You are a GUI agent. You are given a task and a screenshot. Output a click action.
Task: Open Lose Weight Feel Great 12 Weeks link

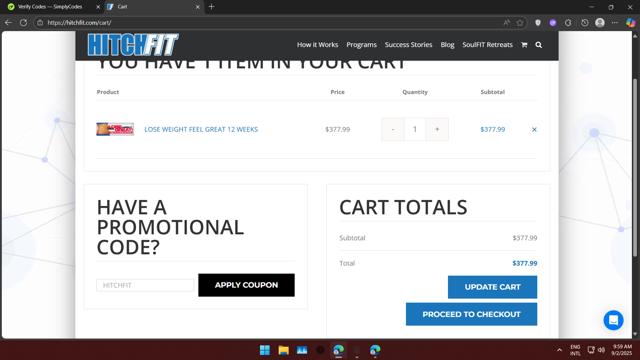click(x=201, y=129)
